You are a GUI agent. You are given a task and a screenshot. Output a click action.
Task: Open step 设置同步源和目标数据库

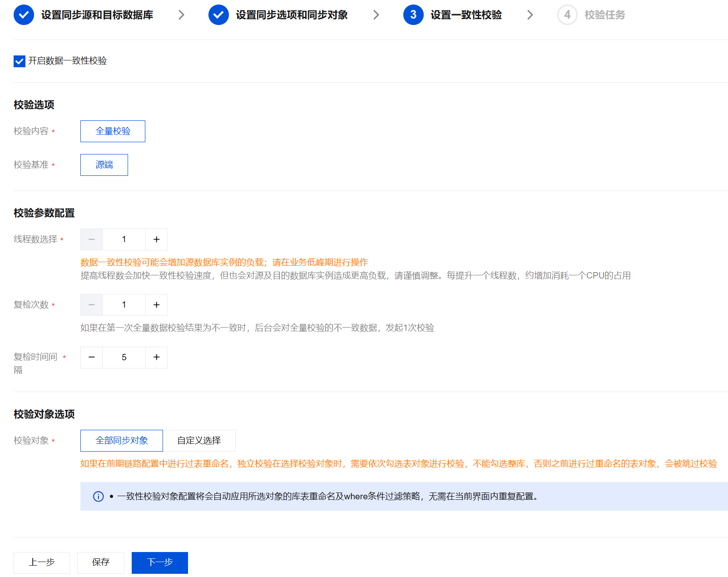coord(97,15)
